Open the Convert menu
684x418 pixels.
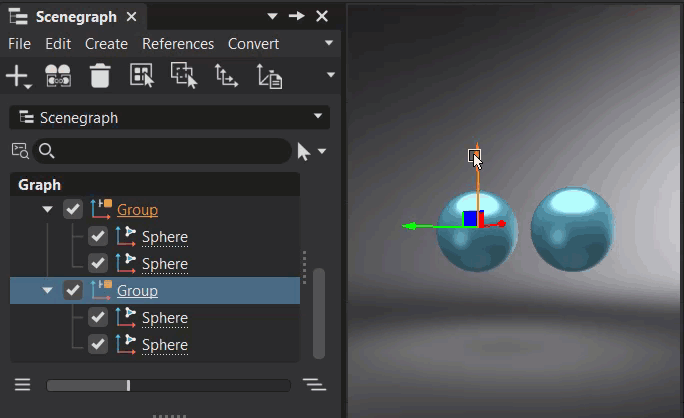pyautogui.click(x=253, y=44)
